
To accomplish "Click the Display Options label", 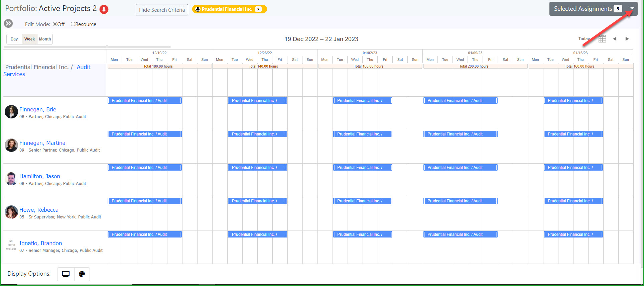I will (29, 274).
